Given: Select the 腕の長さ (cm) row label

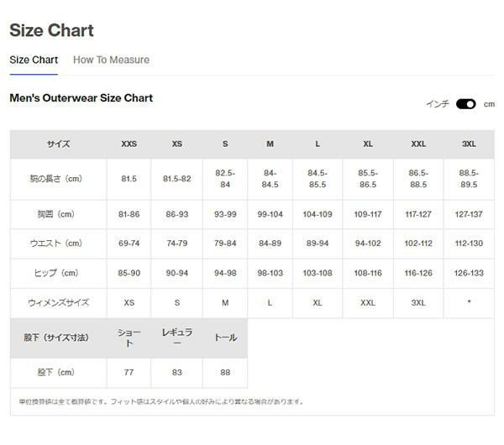Looking at the screenshot, I should [59, 179].
